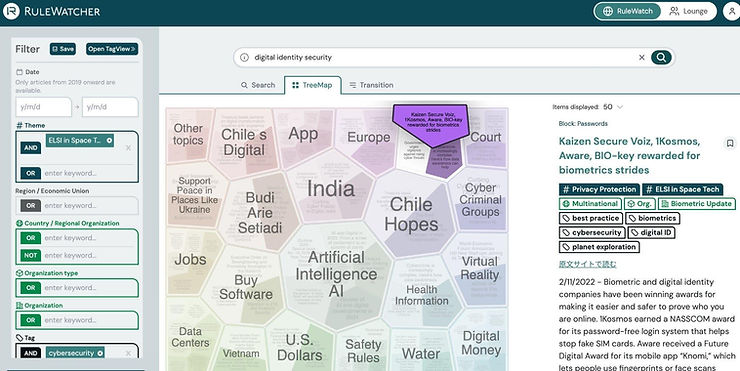Image resolution: width=740 pixels, height=371 pixels.
Task: Click the best practice tag
Action: [x=591, y=219]
